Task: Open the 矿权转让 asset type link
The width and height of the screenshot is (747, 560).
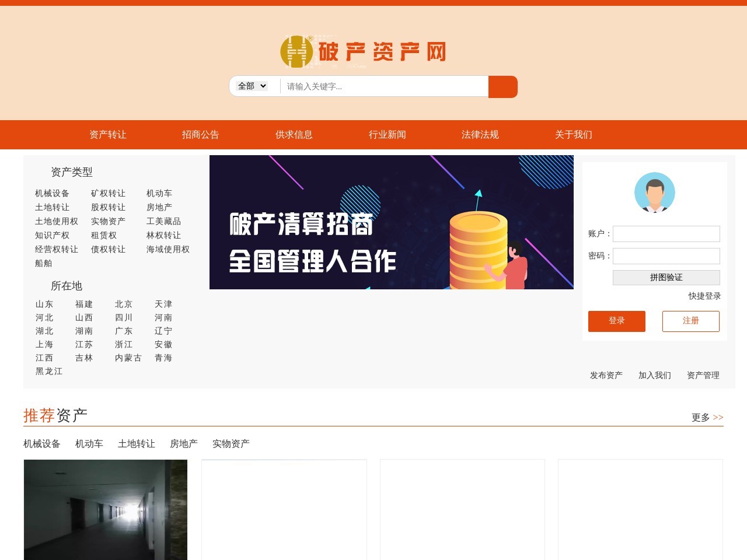Action: tap(107, 193)
